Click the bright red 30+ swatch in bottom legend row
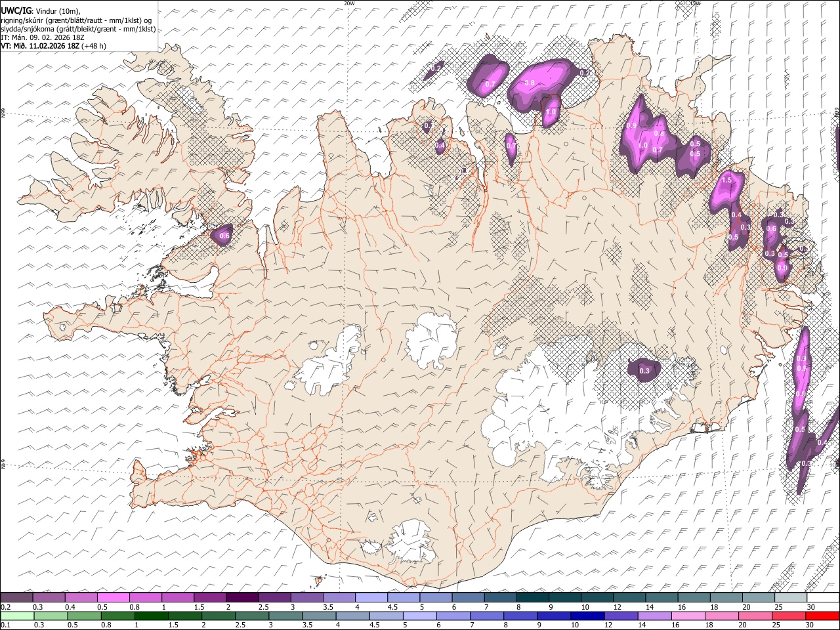This screenshot has height=630, width=840. click(x=823, y=616)
